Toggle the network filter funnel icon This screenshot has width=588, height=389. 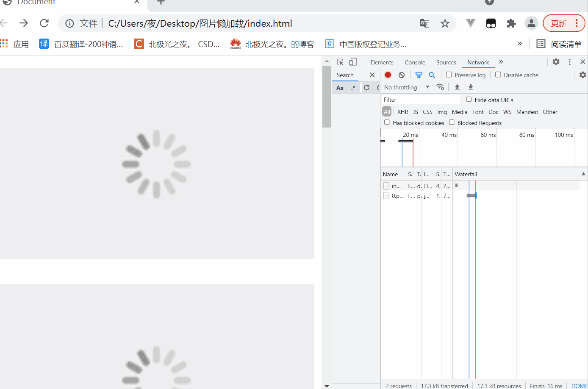point(419,75)
